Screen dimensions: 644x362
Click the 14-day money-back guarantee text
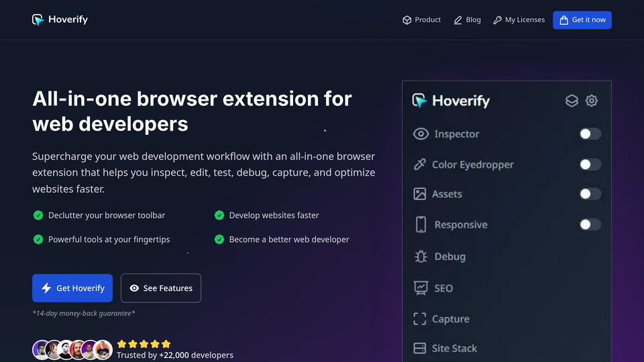click(84, 313)
